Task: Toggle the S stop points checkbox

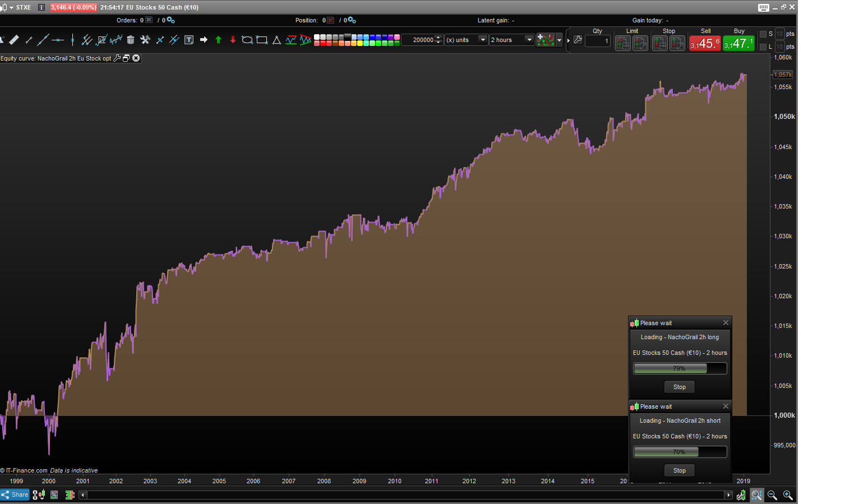Action: click(x=763, y=34)
